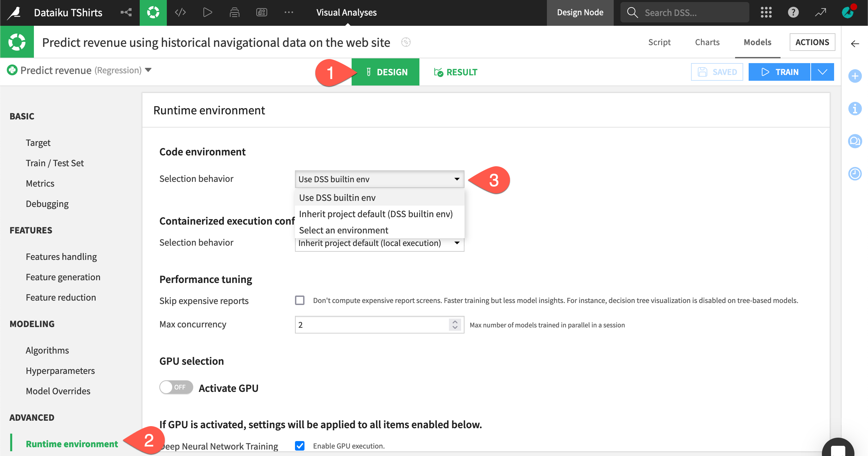Toggle the Activate GPU switch

click(x=176, y=387)
